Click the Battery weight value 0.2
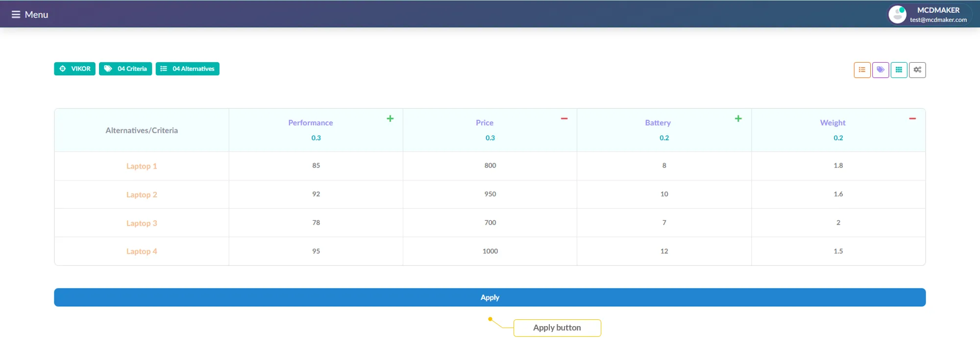Screen dimensions: 980x354 (664, 138)
